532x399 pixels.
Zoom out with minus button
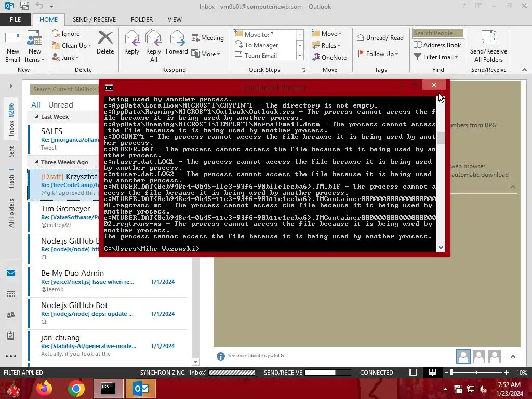coord(446,372)
